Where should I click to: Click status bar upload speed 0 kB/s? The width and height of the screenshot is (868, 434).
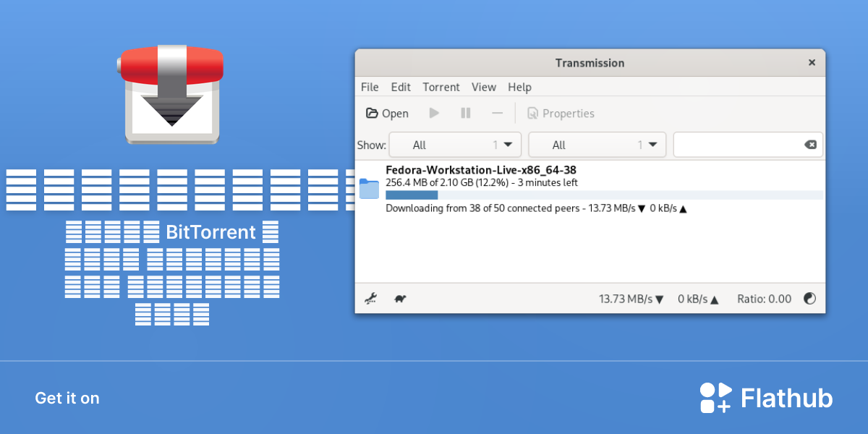click(x=698, y=299)
